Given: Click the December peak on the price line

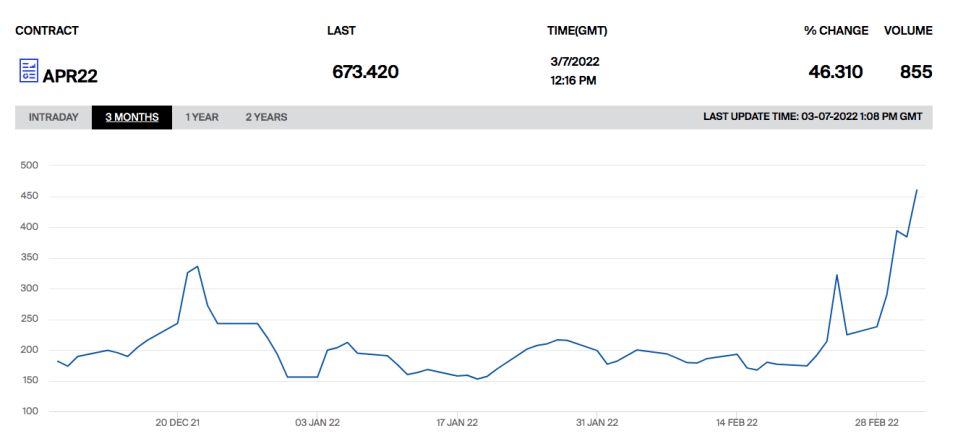Looking at the screenshot, I should (x=197, y=266).
